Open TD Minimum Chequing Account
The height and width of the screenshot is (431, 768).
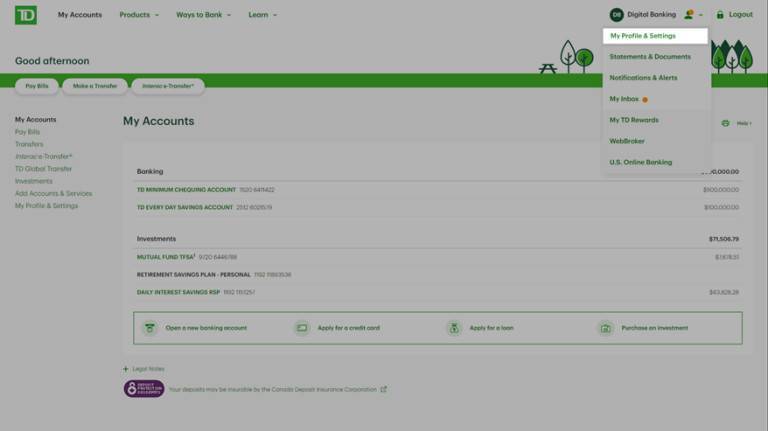(186, 190)
